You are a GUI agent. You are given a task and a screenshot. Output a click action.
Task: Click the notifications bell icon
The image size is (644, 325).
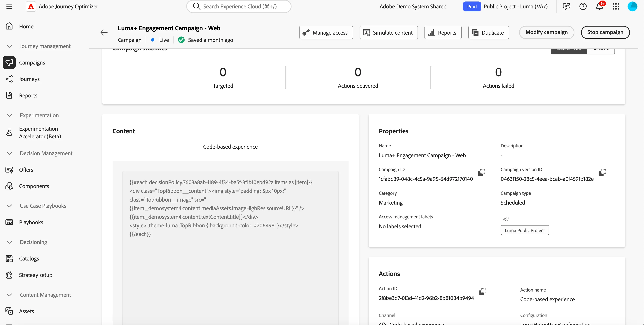pyautogui.click(x=599, y=6)
